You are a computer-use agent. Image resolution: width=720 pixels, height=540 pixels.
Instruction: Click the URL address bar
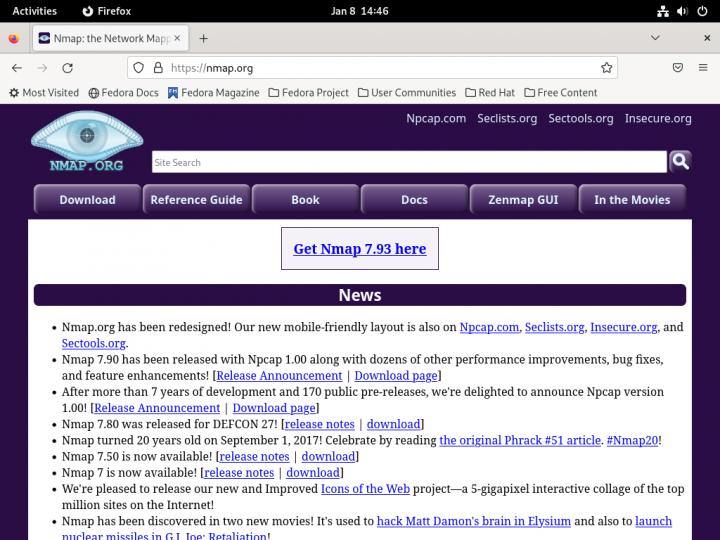point(372,68)
